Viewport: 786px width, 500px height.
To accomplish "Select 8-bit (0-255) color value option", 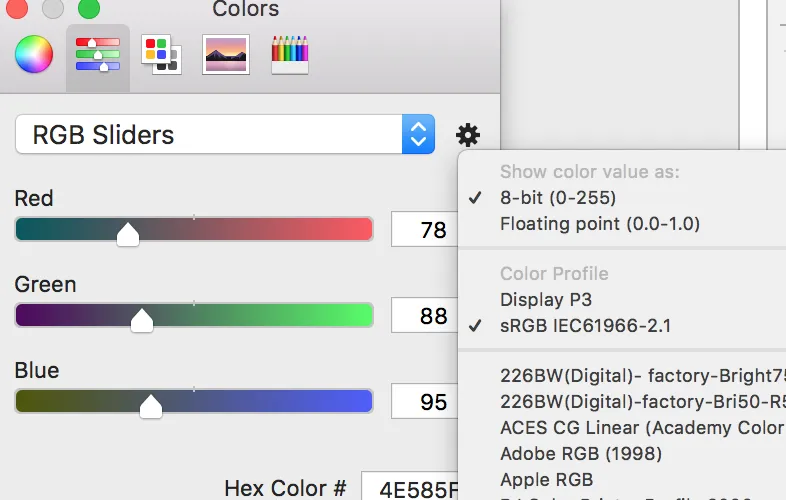I will 558,198.
